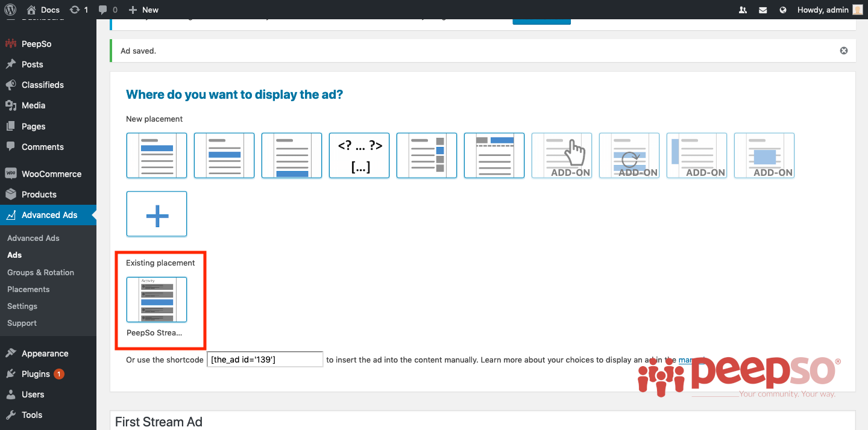Select the add-on side bar placement
868x430 pixels.
click(697, 155)
